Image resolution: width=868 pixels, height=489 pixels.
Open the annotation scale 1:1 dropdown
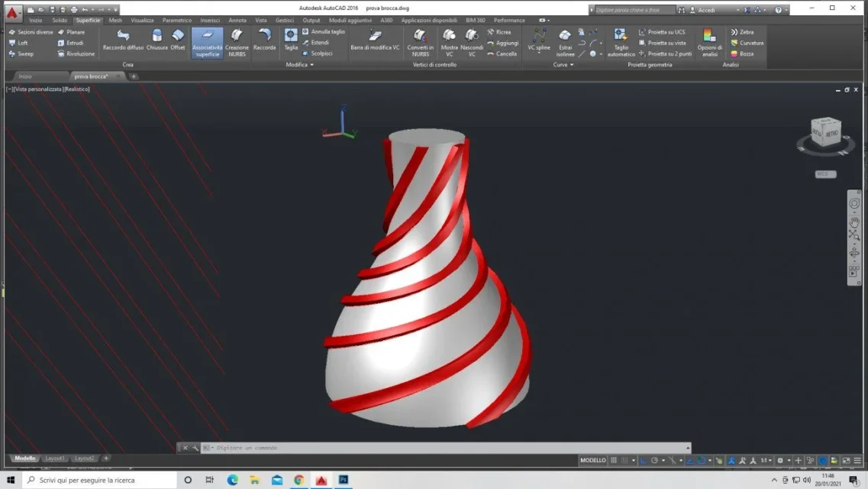[765, 461]
